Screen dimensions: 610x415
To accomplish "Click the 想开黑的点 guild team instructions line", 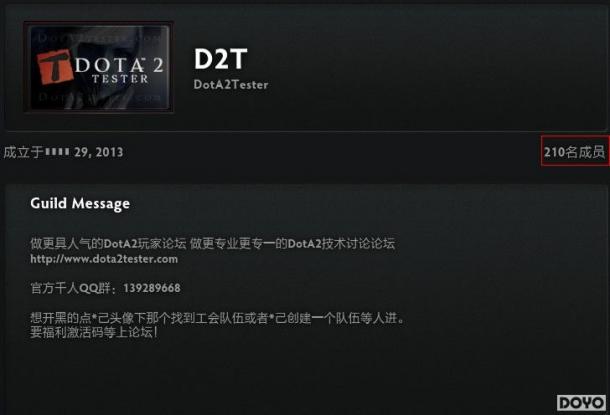I will click(x=219, y=318).
